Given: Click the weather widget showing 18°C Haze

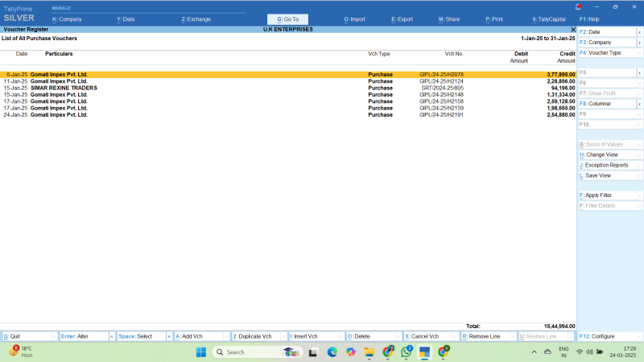Looking at the screenshot, I should [x=21, y=352].
